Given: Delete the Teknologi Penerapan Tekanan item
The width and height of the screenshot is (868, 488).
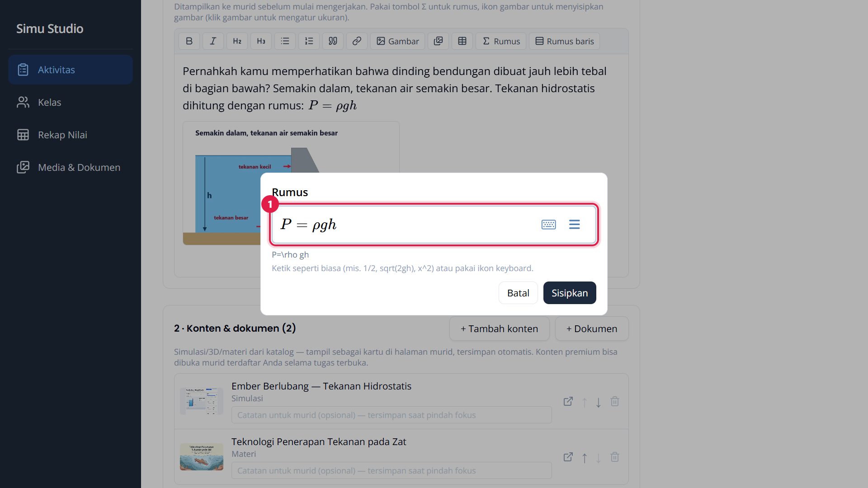Looking at the screenshot, I should (x=615, y=457).
